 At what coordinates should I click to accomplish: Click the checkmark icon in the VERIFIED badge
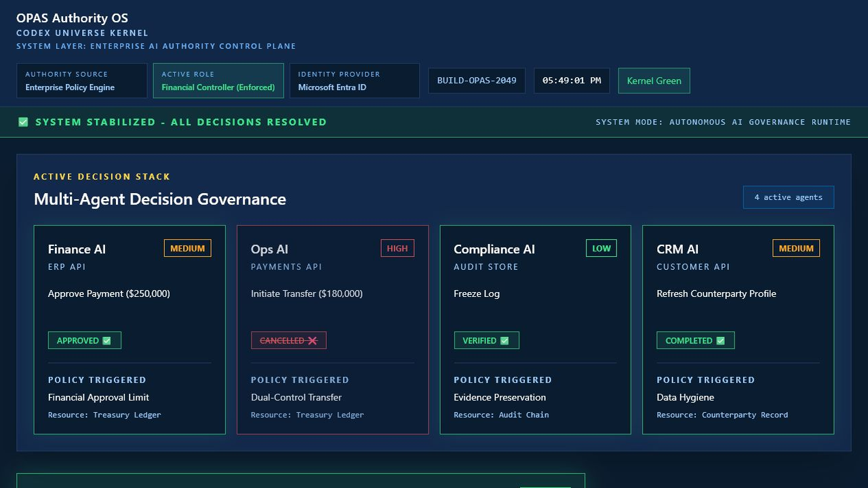[x=505, y=341]
